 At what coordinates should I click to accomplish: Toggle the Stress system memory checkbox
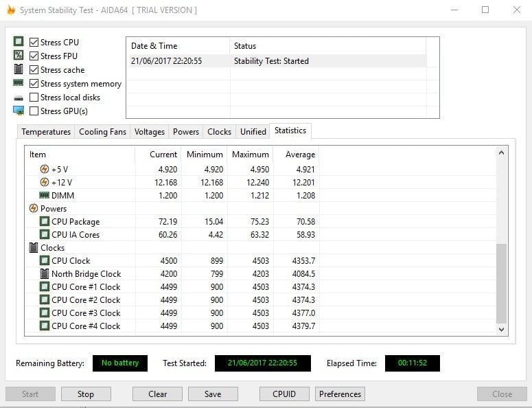(x=34, y=83)
